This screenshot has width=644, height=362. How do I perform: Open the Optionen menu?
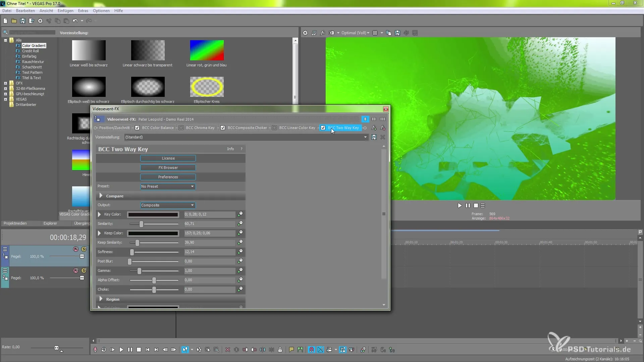[x=101, y=11]
